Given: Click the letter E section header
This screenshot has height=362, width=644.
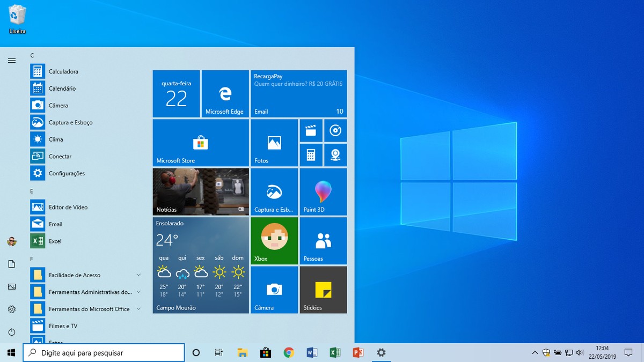Looking at the screenshot, I should (32, 191).
